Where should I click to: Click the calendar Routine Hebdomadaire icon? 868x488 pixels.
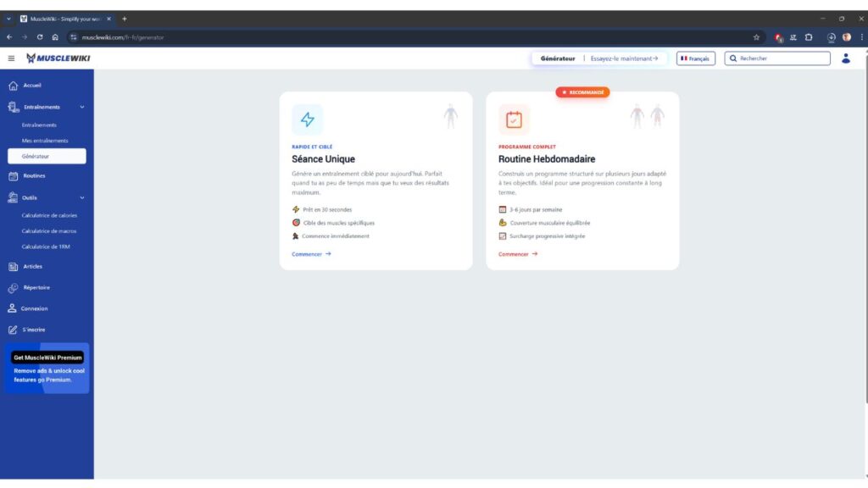coord(514,119)
